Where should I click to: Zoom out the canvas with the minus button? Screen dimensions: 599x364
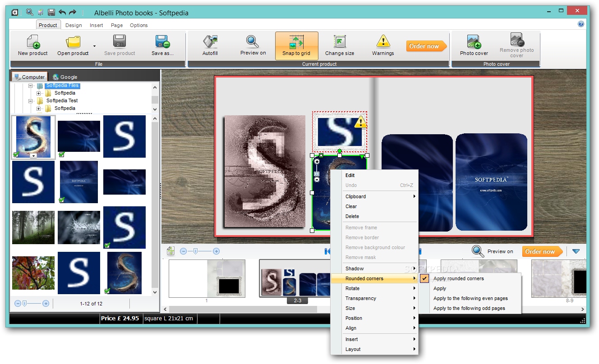[x=183, y=251]
